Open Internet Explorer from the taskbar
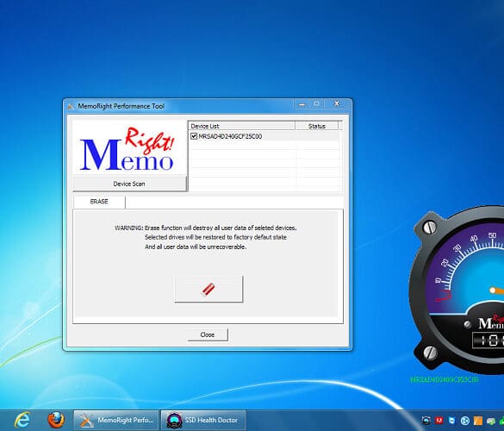Image resolution: width=504 pixels, height=431 pixels. pyautogui.click(x=22, y=420)
